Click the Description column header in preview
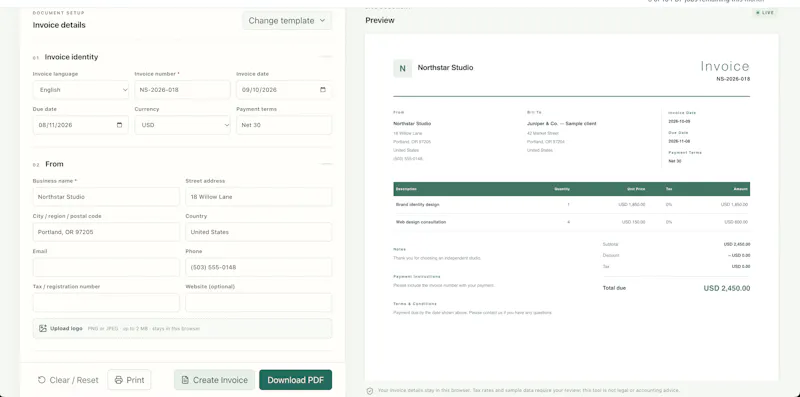The height and width of the screenshot is (397, 800). (x=406, y=189)
